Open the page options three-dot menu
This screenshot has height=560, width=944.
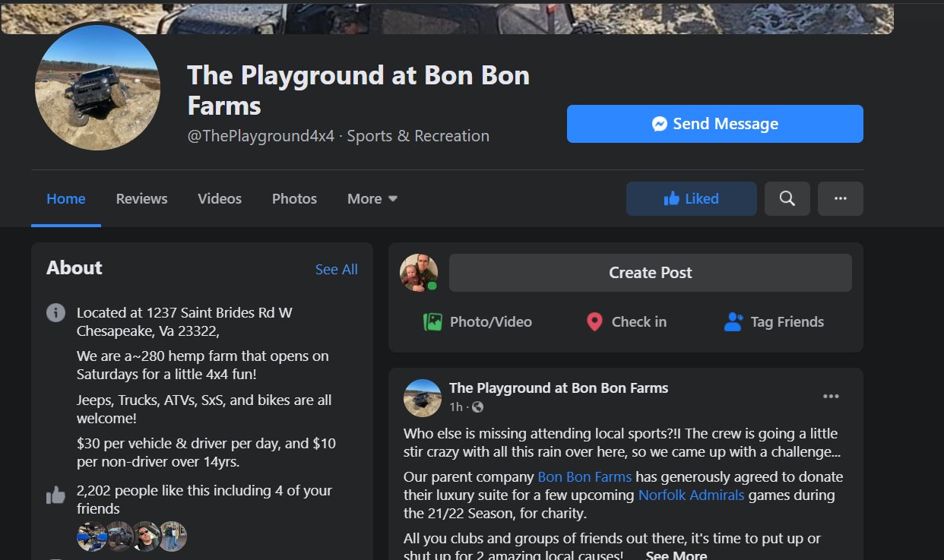point(840,198)
